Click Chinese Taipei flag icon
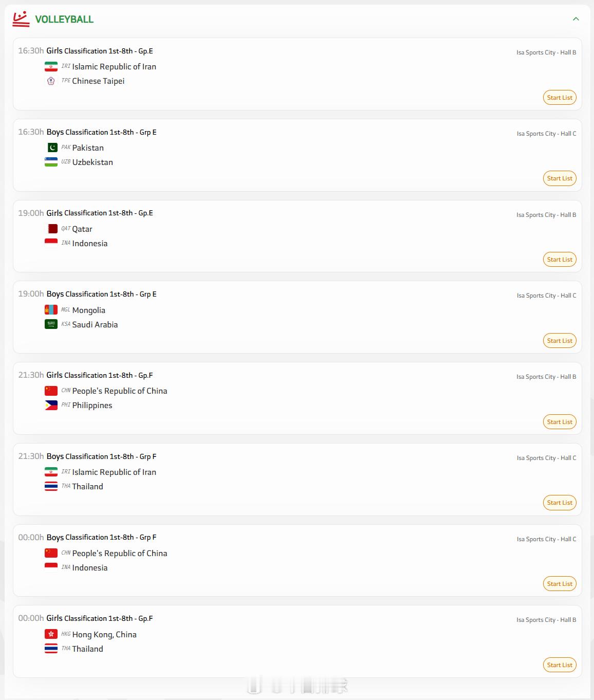 (51, 81)
